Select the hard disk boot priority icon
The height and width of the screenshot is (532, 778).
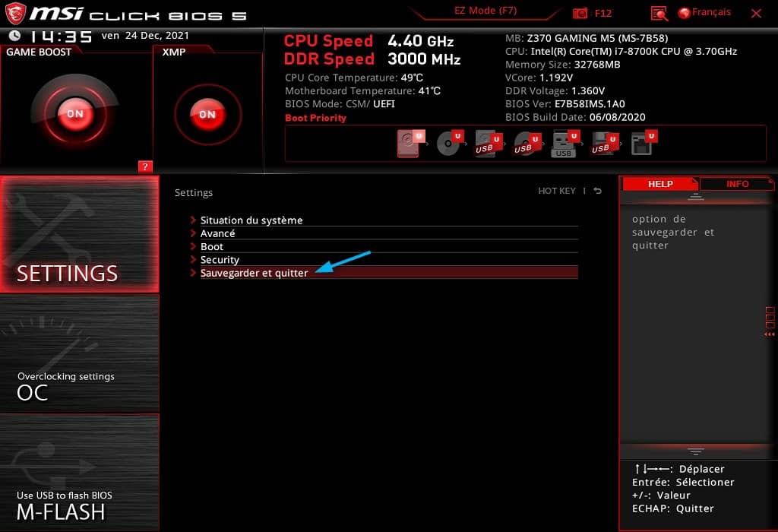tap(411, 144)
